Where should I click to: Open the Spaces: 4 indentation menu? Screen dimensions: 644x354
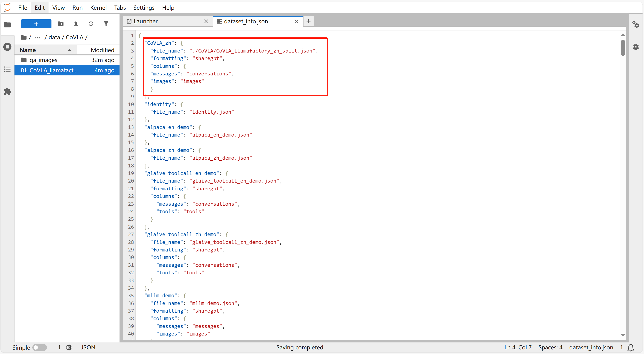[x=550, y=347]
